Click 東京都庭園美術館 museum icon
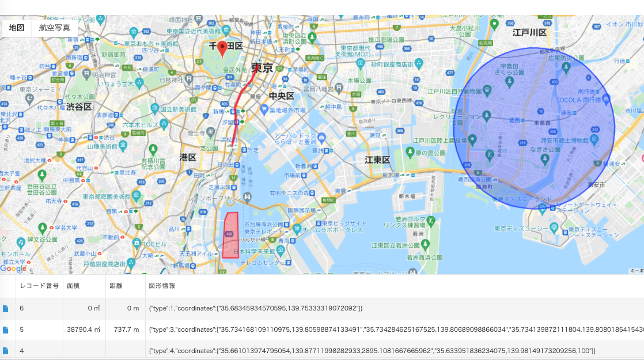Image resolution: width=644 pixels, height=360 pixels. coord(137,195)
